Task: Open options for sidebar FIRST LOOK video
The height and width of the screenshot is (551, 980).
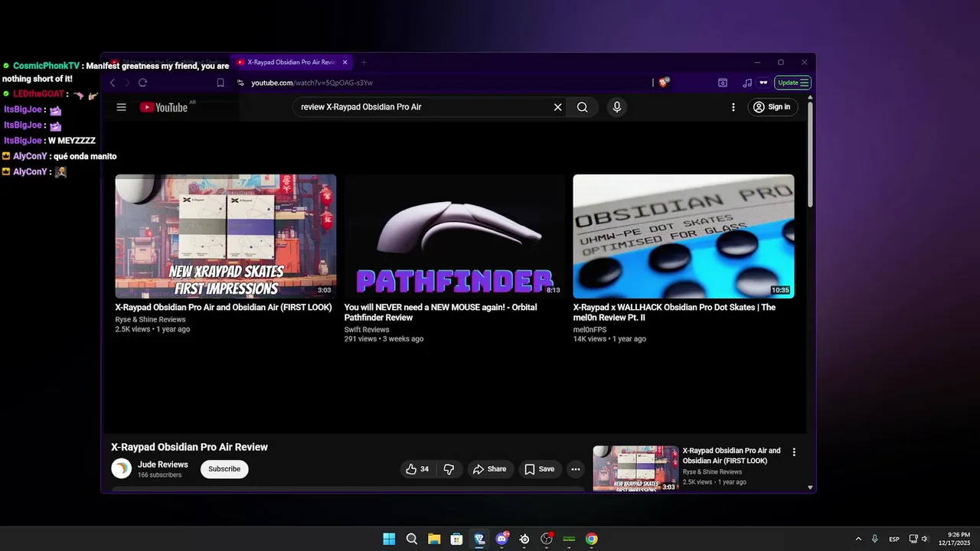Action: click(794, 452)
